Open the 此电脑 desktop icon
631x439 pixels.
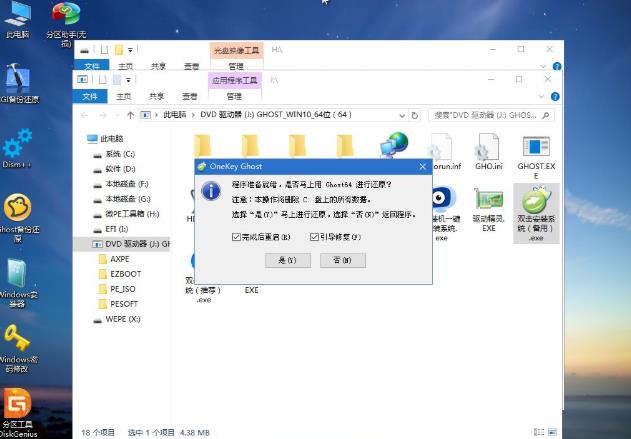(x=17, y=20)
